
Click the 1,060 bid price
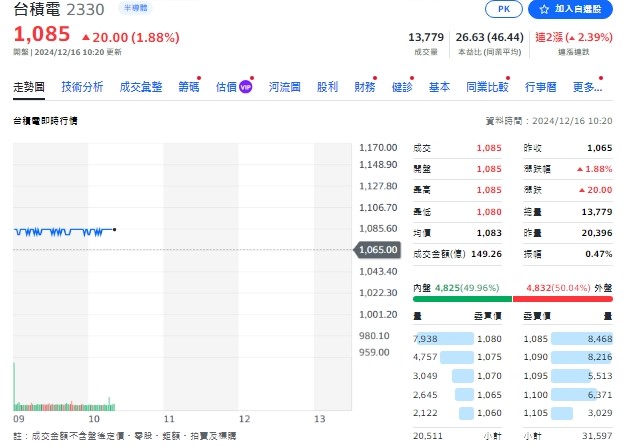tap(489, 413)
